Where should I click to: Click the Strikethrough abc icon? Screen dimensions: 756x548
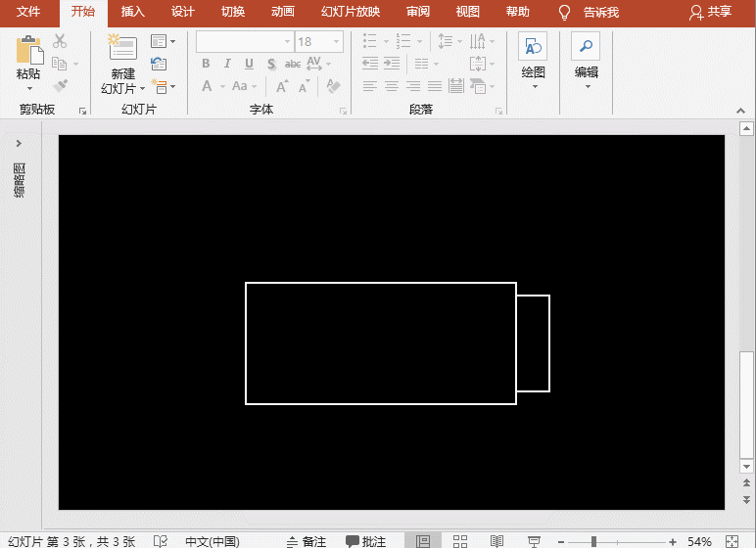pyautogui.click(x=293, y=65)
